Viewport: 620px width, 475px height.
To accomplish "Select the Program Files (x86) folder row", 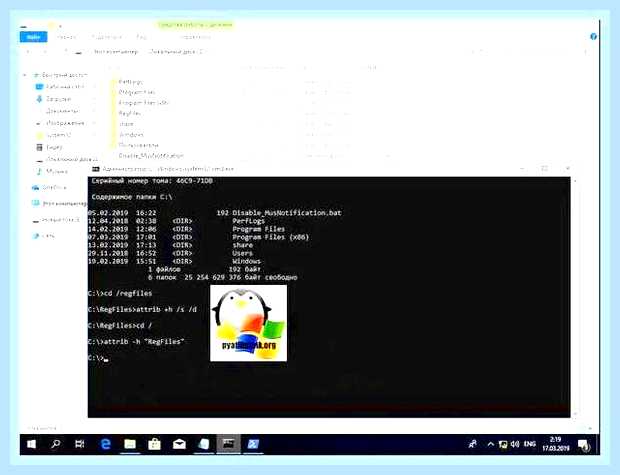I will [x=139, y=103].
